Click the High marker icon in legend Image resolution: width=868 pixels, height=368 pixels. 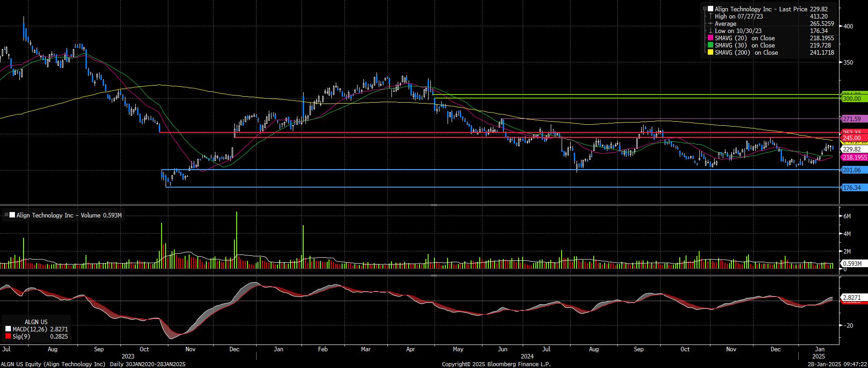(x=711, y=16)
